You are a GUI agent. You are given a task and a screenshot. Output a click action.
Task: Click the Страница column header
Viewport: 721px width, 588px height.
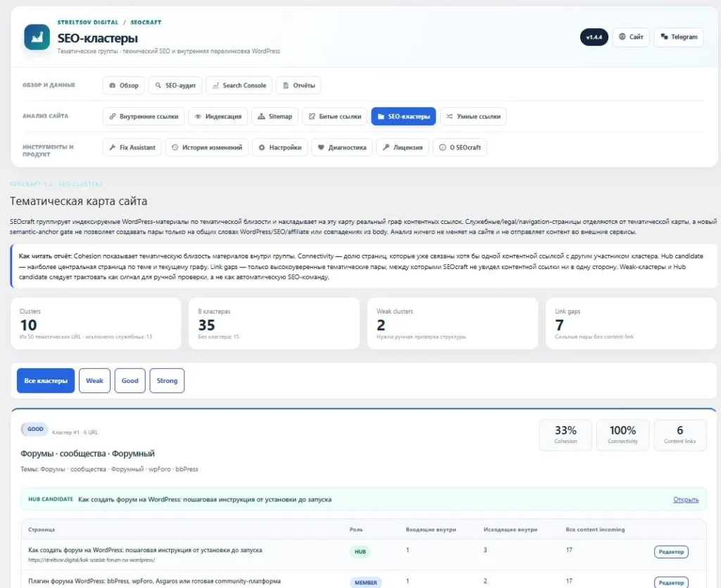[x=42, y=530]
